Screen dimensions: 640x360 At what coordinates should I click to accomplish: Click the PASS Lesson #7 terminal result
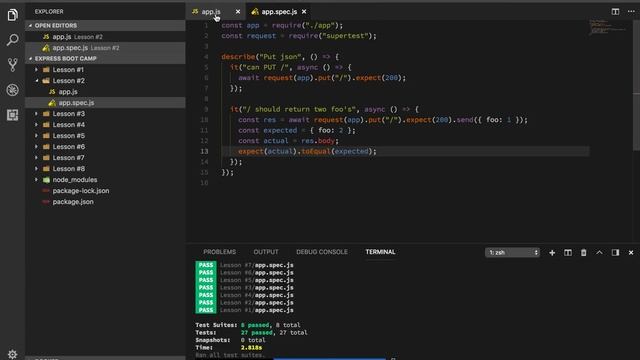point(244,265)
